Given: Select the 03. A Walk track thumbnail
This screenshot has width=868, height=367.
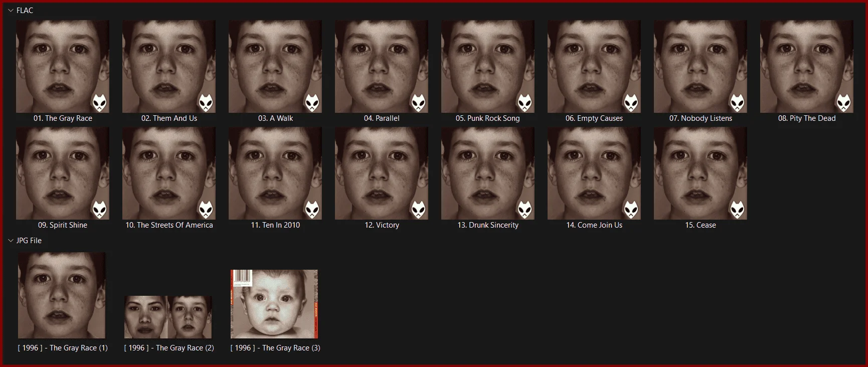Looking at the screenshot, I should pyautogui.click(x=275, y=66).
